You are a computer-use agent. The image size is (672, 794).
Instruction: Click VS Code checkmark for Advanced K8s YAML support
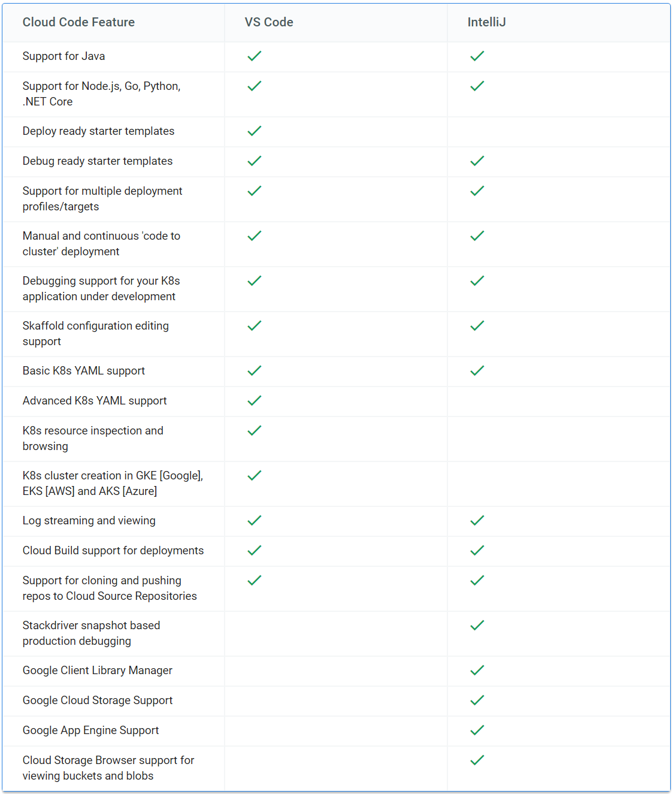tap(255, 401)
